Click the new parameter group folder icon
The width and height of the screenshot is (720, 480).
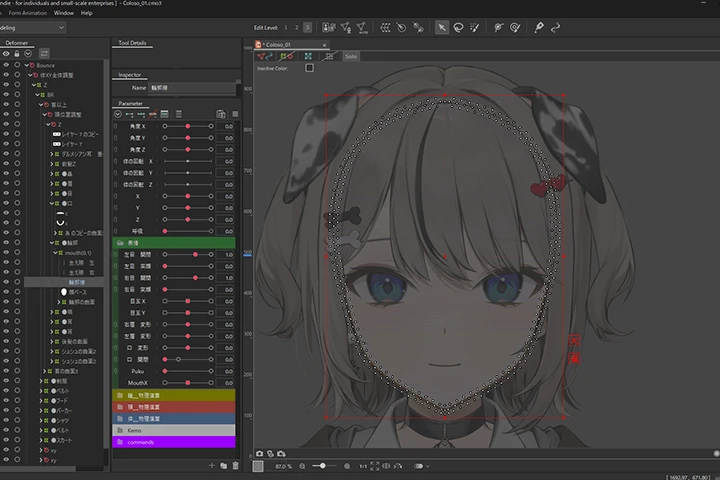tap(224, 465)
